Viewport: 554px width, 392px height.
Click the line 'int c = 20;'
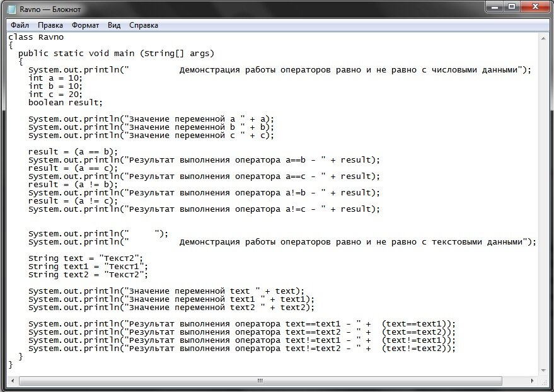[55, 95]
